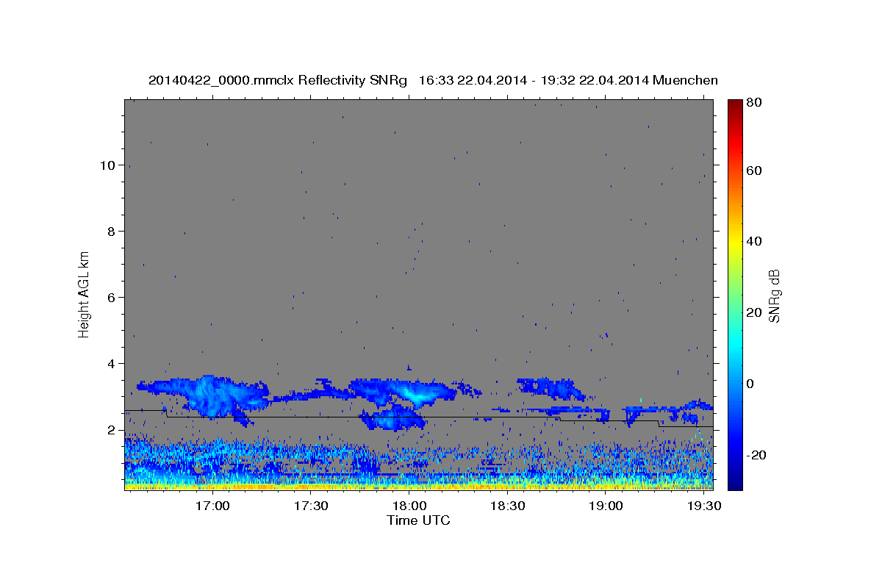Select the 19:30 time tick label
This screenshot has width=882, height=588.
pos(703,506)
